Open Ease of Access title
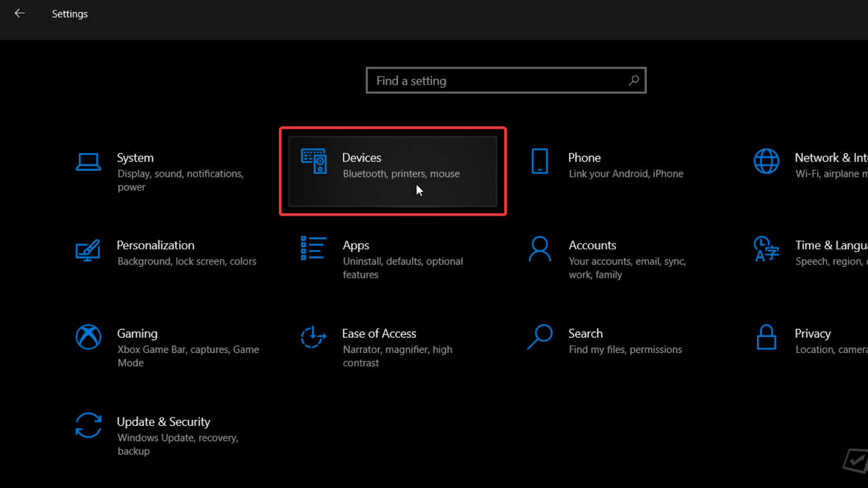 click(x=379, y=333)
